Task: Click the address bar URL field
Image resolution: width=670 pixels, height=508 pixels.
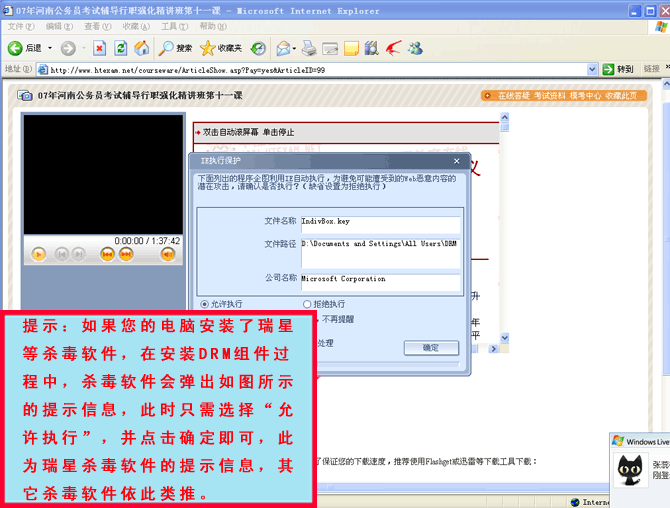Action: (318, 70)
